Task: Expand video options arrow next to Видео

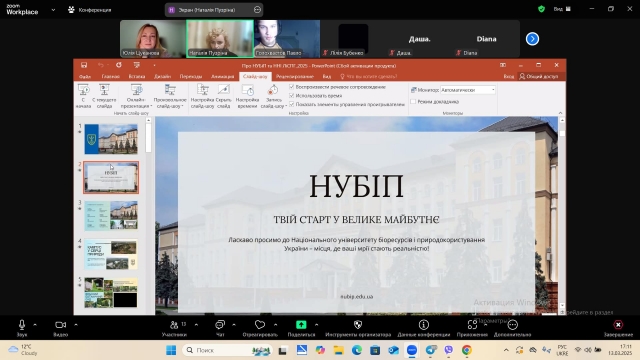Action: click(76, 325)
